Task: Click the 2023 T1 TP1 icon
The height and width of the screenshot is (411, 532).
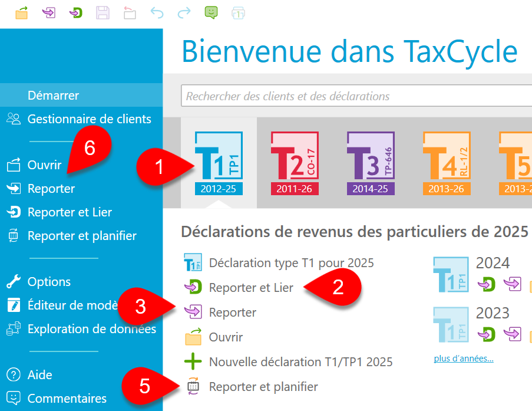Action: pyautogui.click(x=451, y=324)
